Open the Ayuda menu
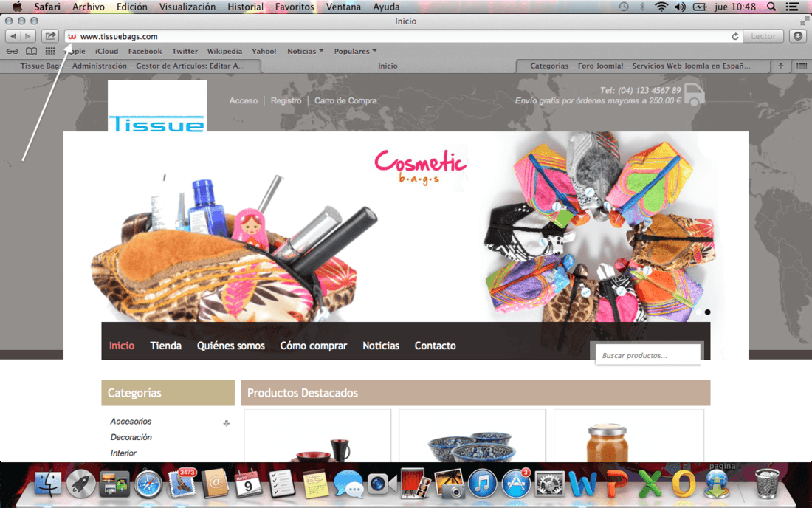The image size is (812, 508). point(386,7)
